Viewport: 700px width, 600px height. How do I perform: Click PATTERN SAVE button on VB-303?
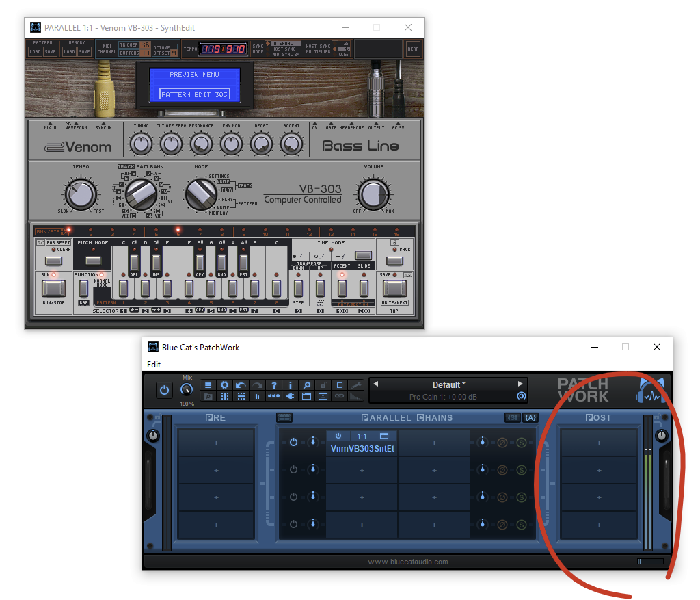click(x=50, y=52)
